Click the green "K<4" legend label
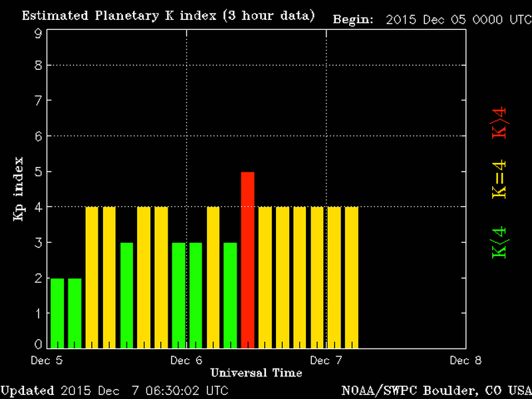Screen dimensions: 532x399 coord(499,242)
